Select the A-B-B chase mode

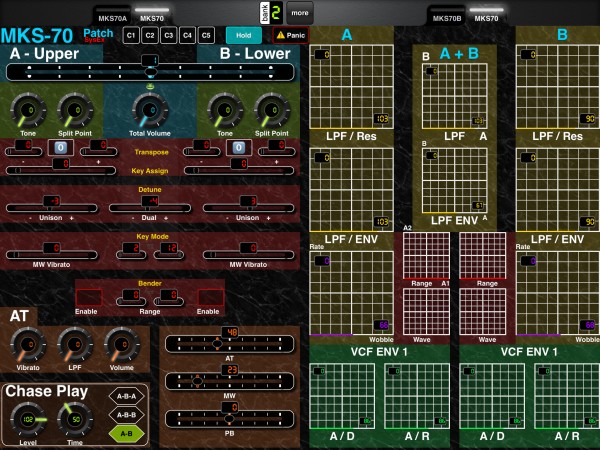[x=127, y=415]
